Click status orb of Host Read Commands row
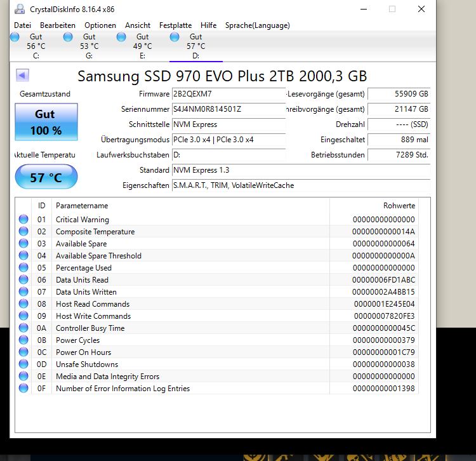Image resolution: width=476 pixels, height=461 pixels. (x=23, y=304)
